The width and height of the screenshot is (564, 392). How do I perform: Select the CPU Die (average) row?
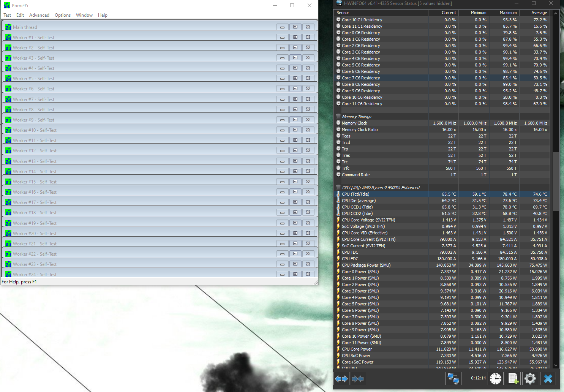pos(442,201)
